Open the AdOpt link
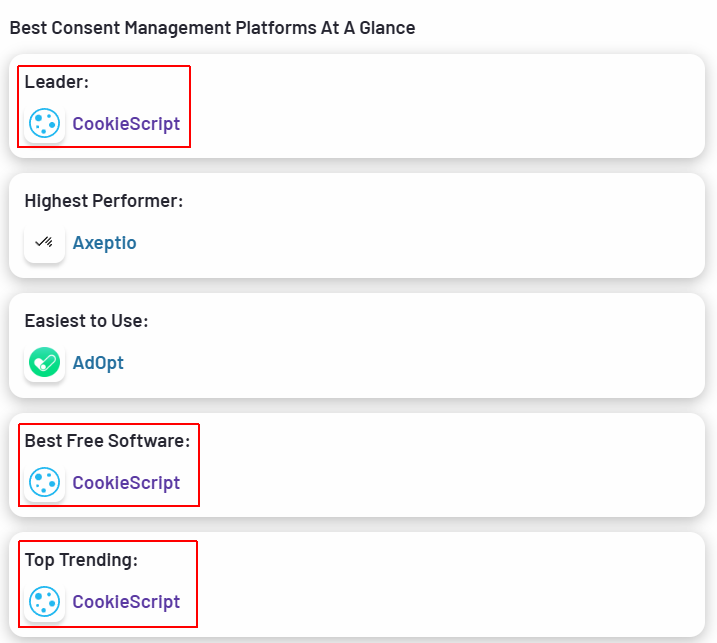Viewport: 717px width, 643px height. (x=98, y=363)
